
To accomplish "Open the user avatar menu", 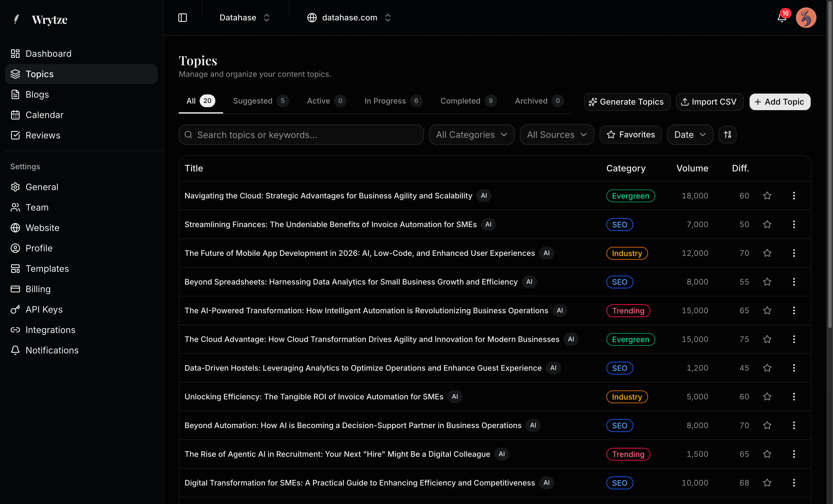I will click(806, 18).
